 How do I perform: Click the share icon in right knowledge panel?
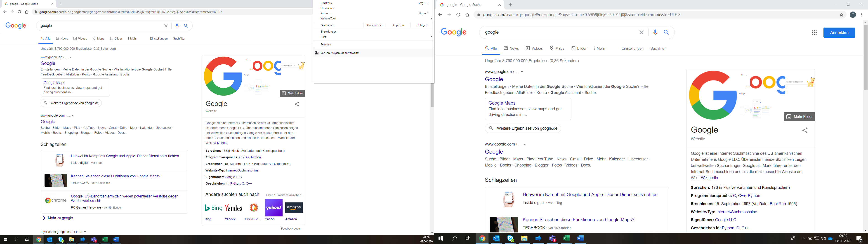point(805,130)
